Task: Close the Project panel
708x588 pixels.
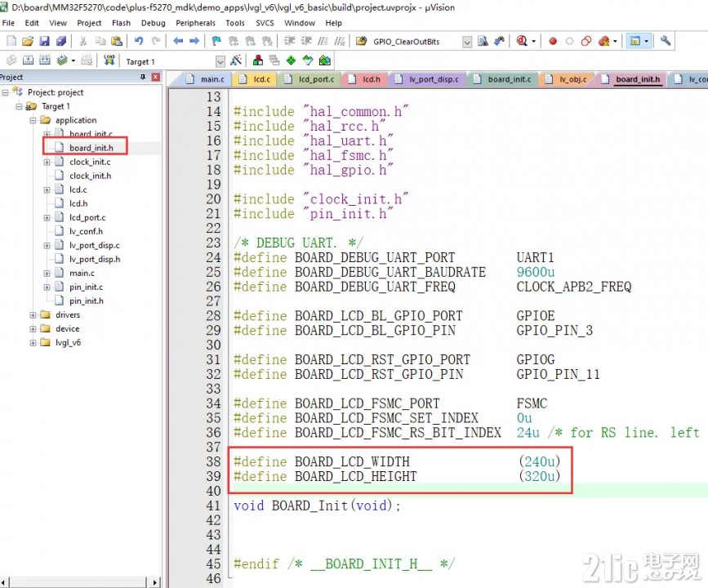Action: (156, 78)
